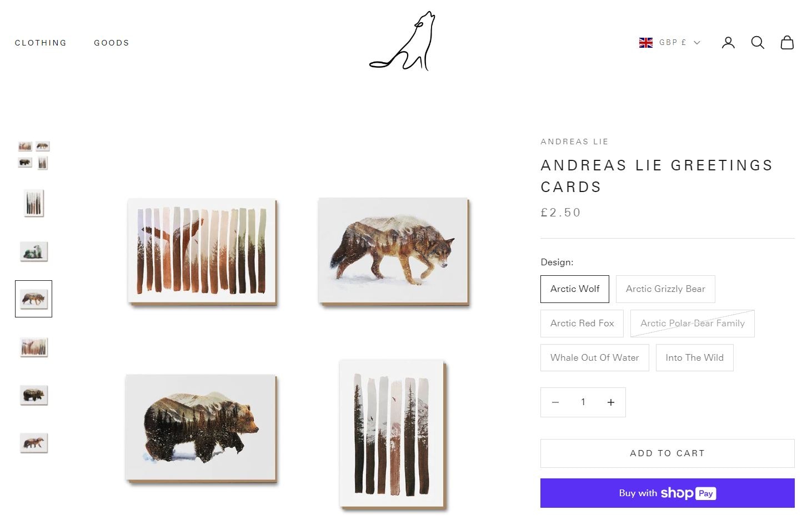The width and height of the screenshot is (812, 520).
Task: Pick the Into The Wild design
Action: click(x=695, y=358)
